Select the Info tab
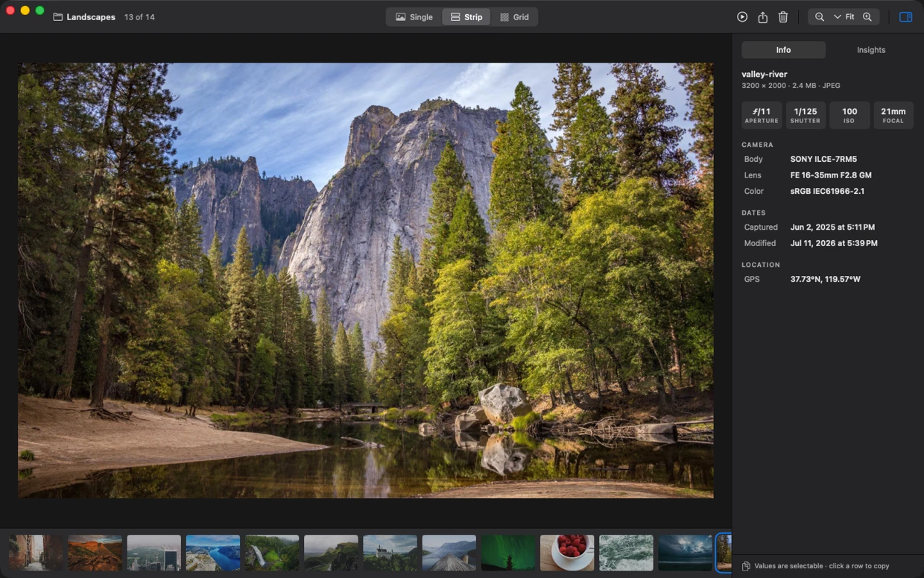 [x=783, y=50]
